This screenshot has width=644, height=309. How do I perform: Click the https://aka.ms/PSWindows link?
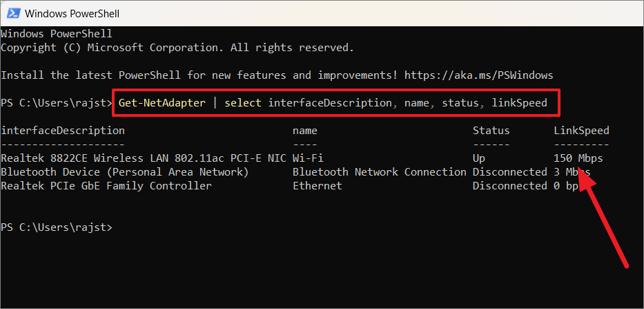point(479,75)
